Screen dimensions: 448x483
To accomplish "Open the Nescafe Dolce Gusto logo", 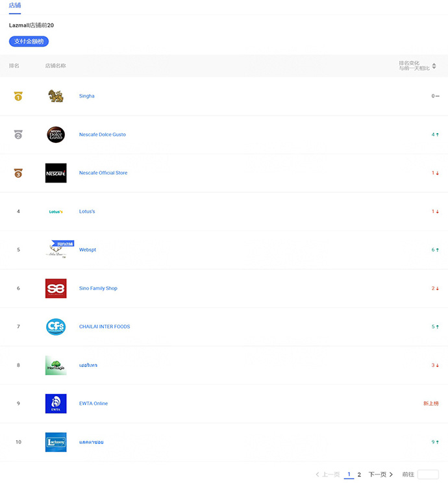I will (x=56, y=134).
